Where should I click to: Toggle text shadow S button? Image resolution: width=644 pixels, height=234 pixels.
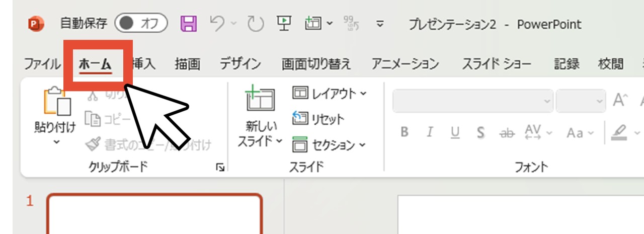(x=481, y=132)
